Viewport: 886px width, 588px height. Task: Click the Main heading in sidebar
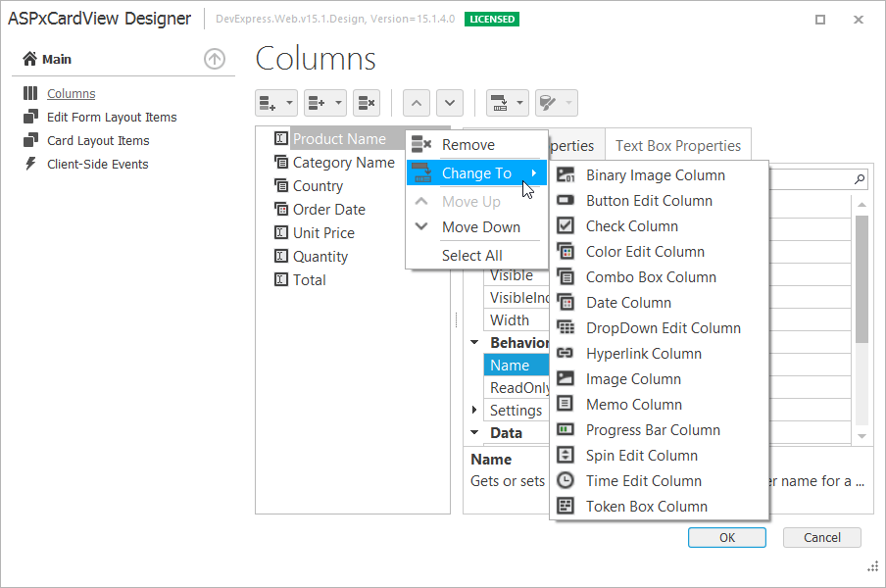tap(57, 60)
